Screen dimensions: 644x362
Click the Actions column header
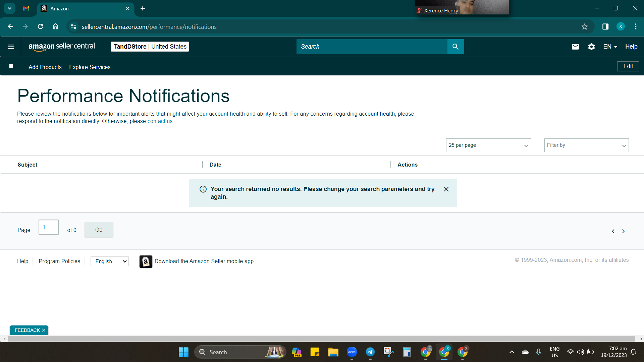click(x=408, y=165)
